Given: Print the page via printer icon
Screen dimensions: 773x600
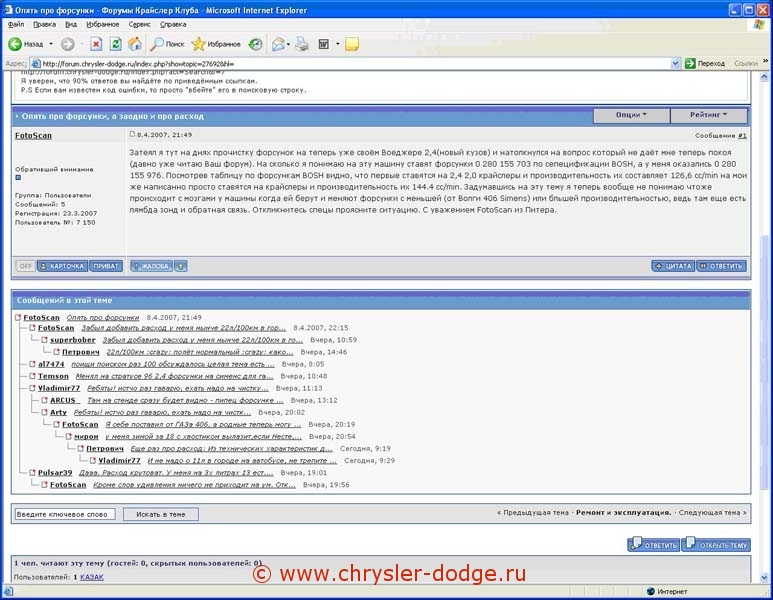Looking at the screenshot, I should (302, 44).
